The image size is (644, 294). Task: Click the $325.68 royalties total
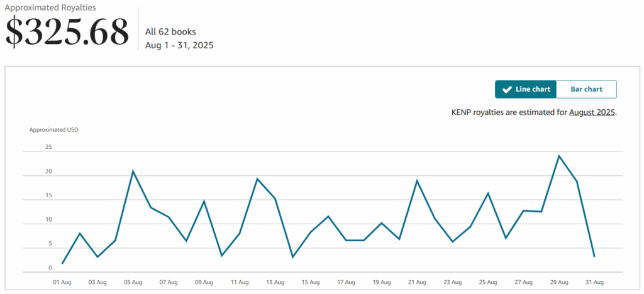click(67, 31)
